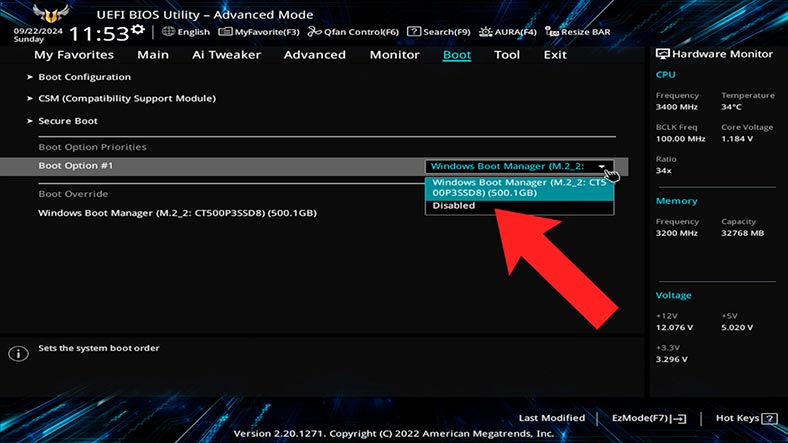
Task: Click +5V value 5.020 V
Action: (737, 327)
